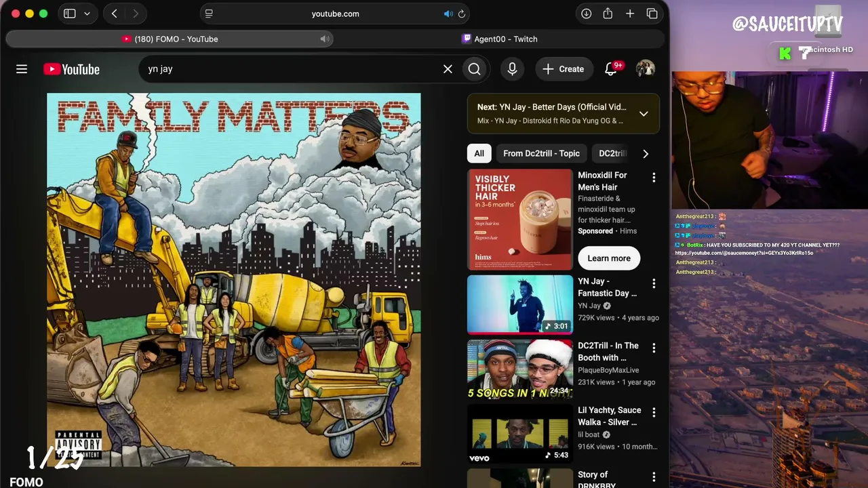This screenshot has height=488, width=868.
Task: Click the '729K views · 4 years ago' text
Action: tap(618, 318)
